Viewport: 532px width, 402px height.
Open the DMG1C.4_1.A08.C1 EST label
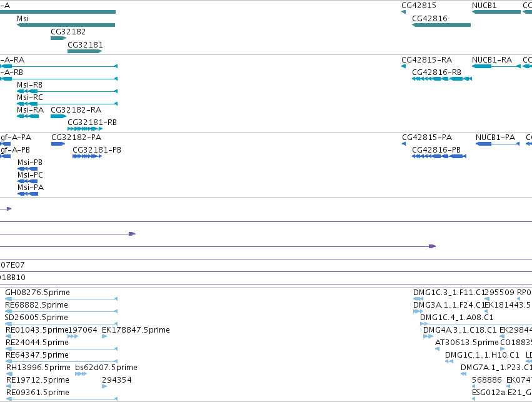point(457,318)
